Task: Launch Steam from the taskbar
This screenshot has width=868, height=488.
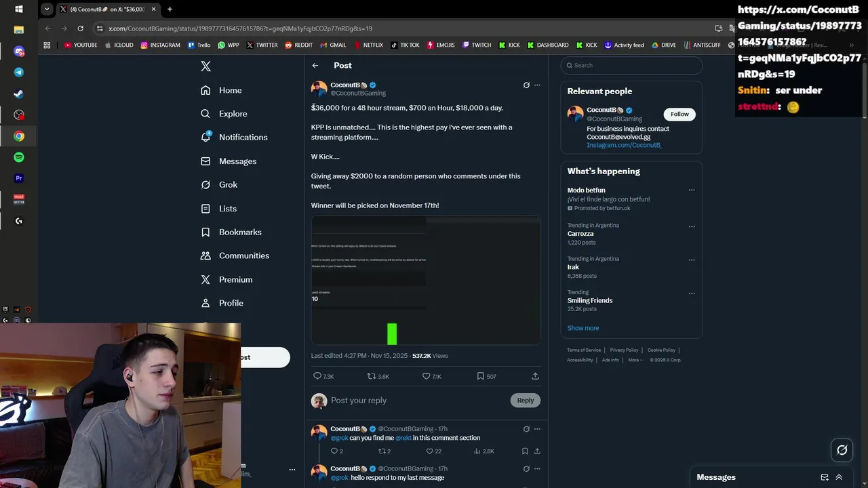Action: [x=19, y=94]
